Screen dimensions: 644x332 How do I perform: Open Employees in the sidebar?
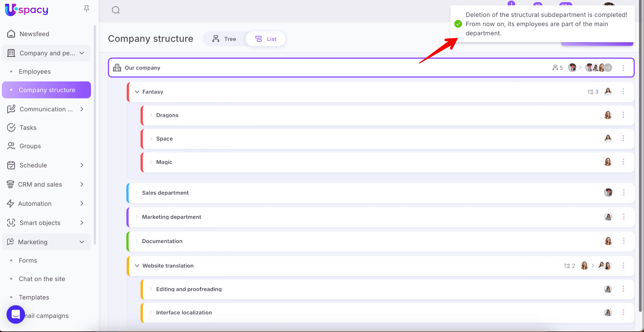[x=35, y=72]
